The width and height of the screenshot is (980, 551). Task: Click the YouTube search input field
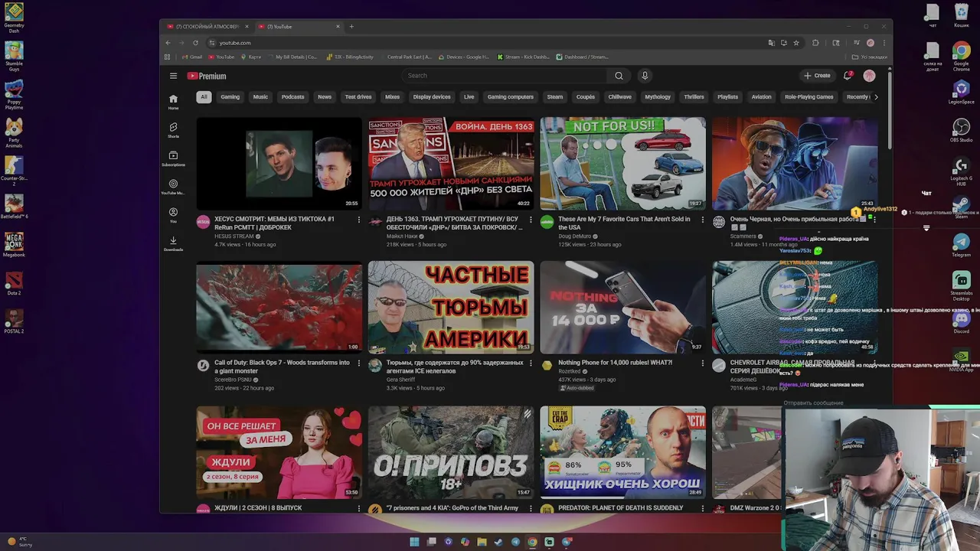505,76
